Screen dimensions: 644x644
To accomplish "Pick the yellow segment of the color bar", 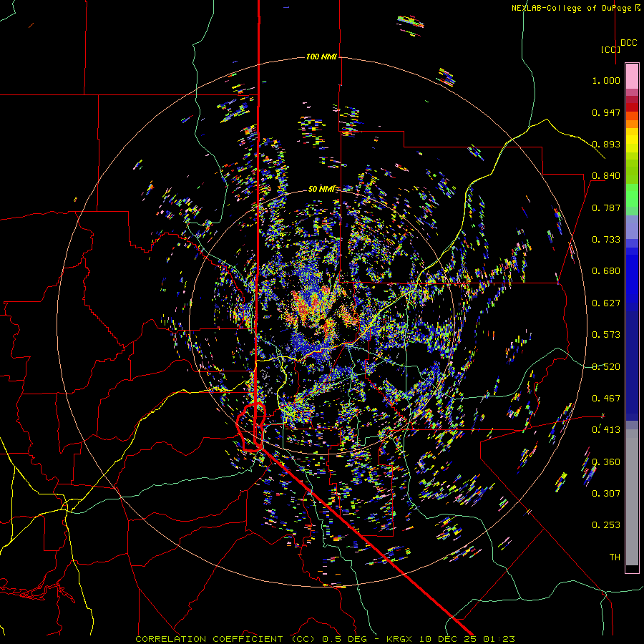I will coord(632,140).
